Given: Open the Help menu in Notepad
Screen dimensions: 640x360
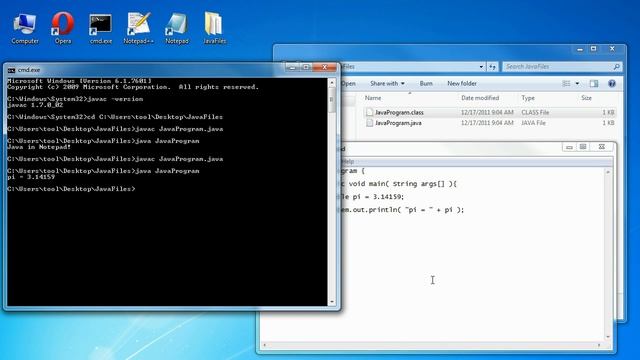Looking at the screenshot, I should [x=348, y=162].
